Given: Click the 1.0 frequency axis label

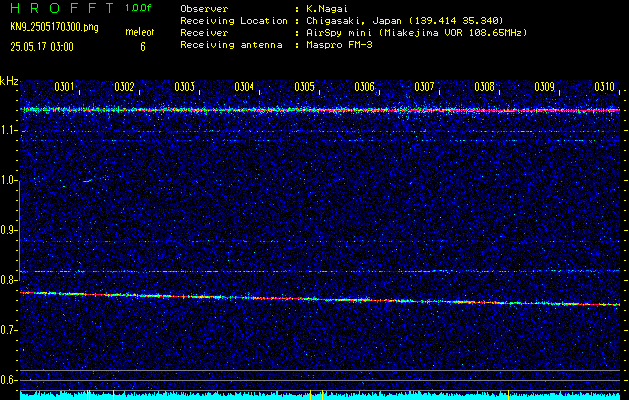Looking at the screenshot, I should [7, 181].
